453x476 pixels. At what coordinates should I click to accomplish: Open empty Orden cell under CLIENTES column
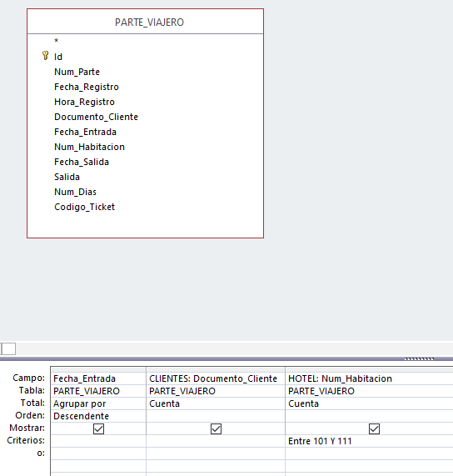pos(216,416)
